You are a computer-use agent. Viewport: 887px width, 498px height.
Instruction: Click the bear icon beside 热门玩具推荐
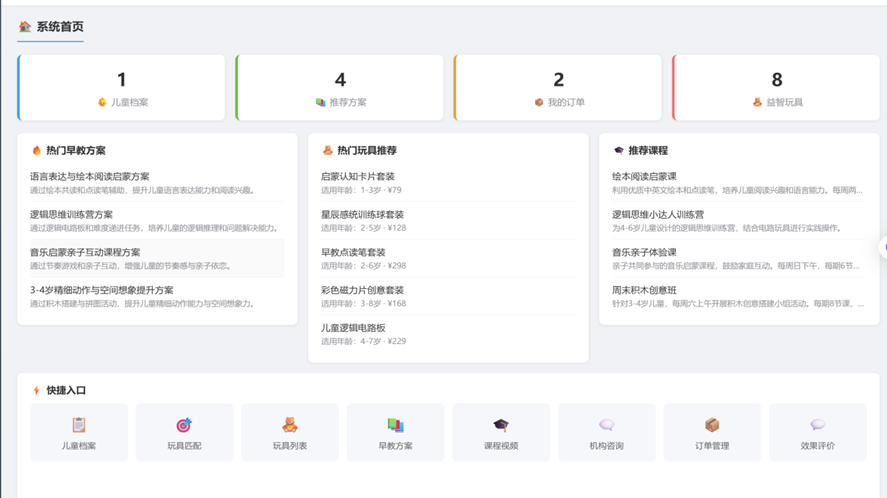pyautogui.click(x=328, y=151)
